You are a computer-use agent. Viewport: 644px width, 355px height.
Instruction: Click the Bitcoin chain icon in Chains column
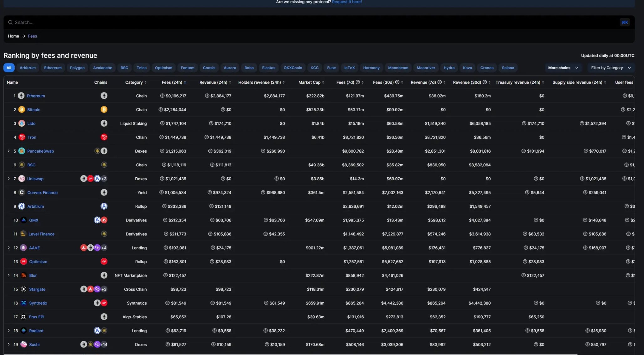pyautogui.click(x=104, y=109)
